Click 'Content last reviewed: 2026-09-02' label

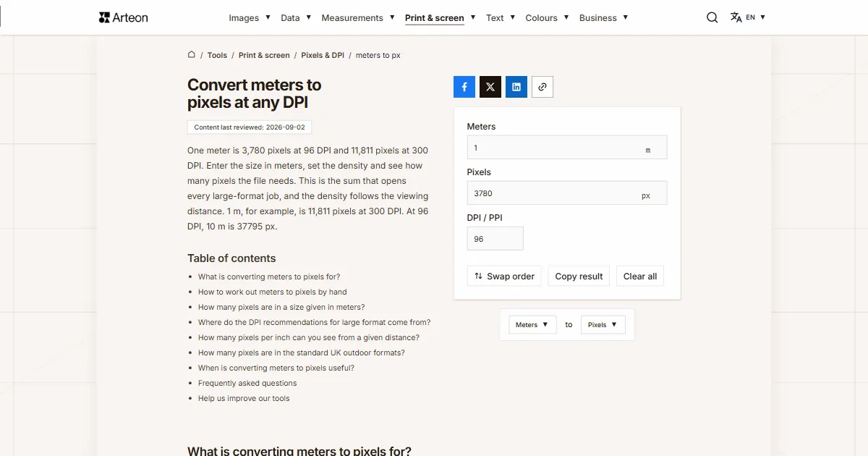click(250, 127)
